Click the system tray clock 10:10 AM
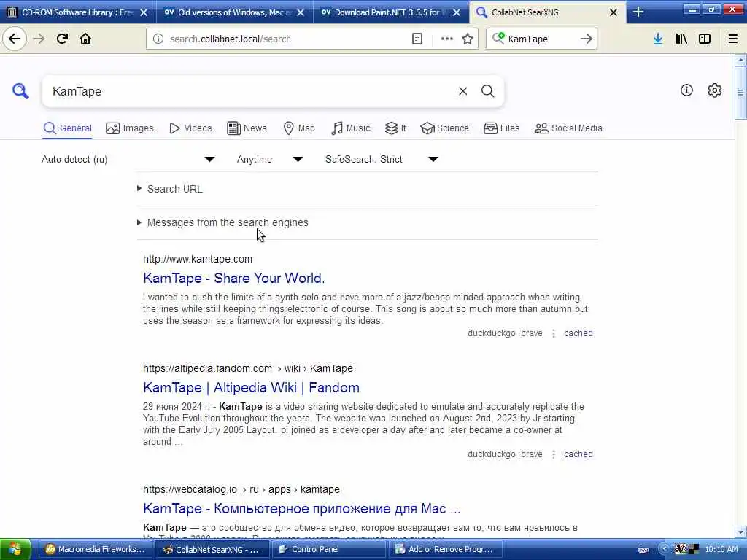747x560 pixels. [721, 549]
